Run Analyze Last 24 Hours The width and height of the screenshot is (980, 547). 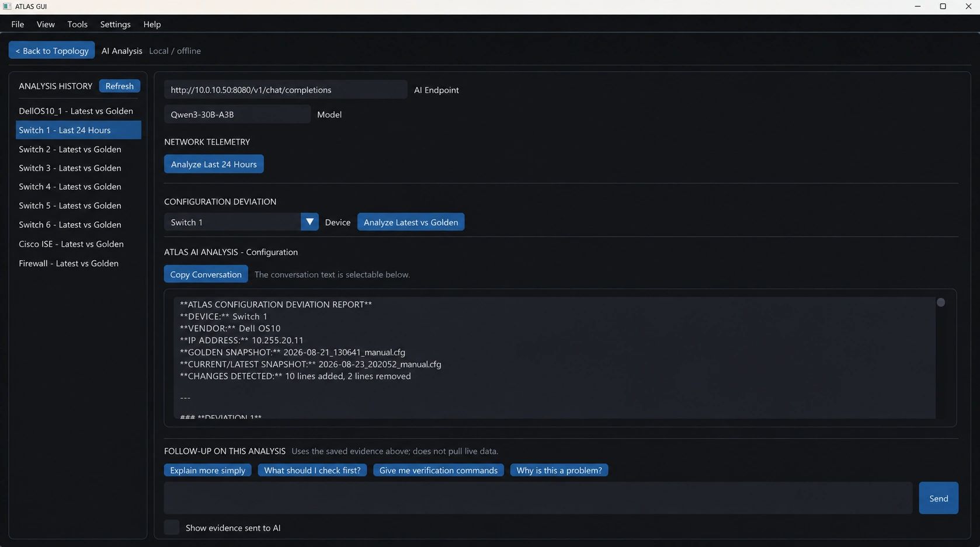pos(214,164)
